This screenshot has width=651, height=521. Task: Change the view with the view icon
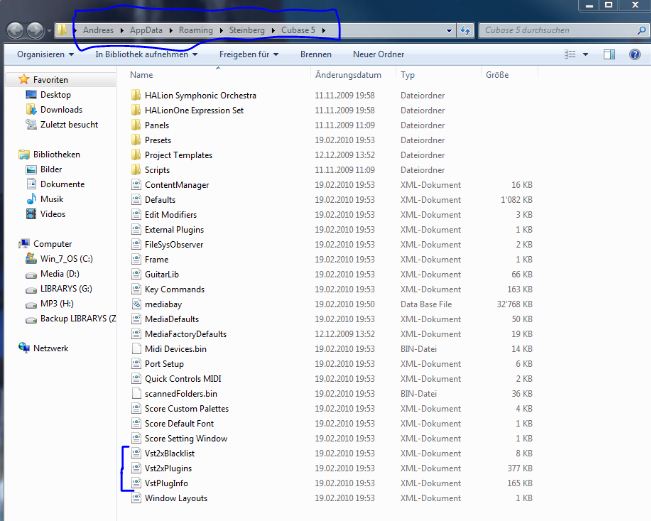570,54
